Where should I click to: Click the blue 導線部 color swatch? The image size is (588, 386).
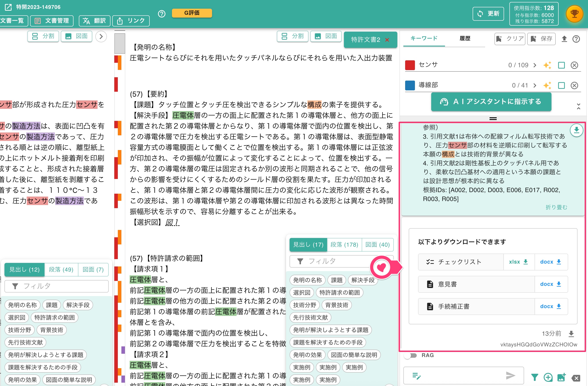[x=410, y=85]
